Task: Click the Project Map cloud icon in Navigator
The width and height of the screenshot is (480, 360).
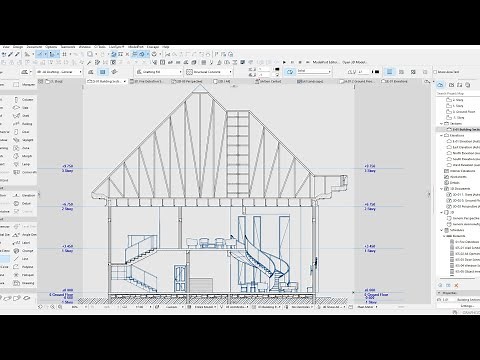Action: [x=440, y=85]
